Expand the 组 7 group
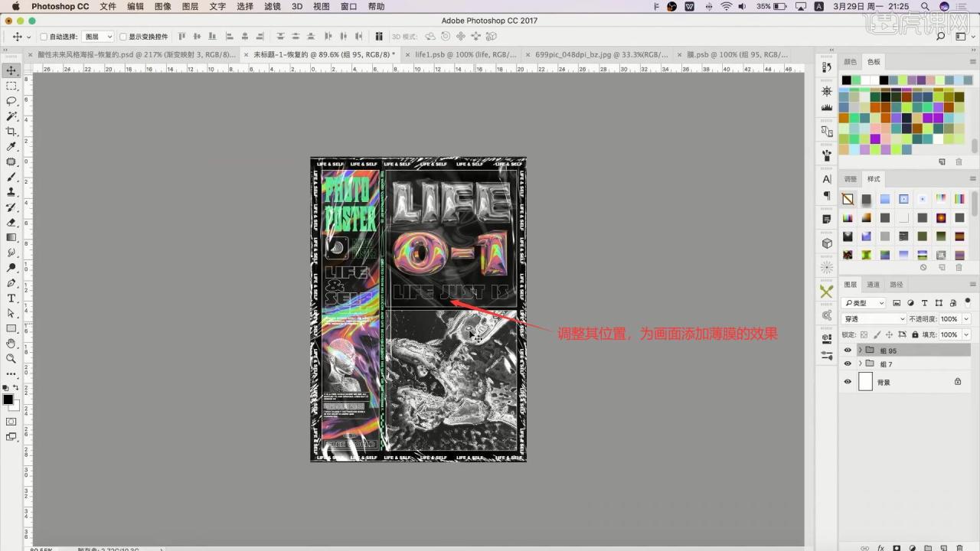Viewport: 980px width, 551px height. click(860, 364)
